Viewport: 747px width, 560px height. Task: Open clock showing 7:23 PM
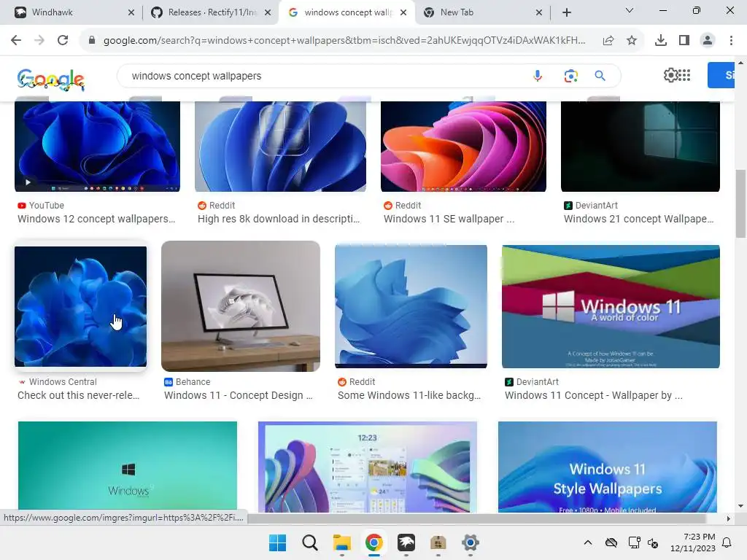[x=693, y=542]
